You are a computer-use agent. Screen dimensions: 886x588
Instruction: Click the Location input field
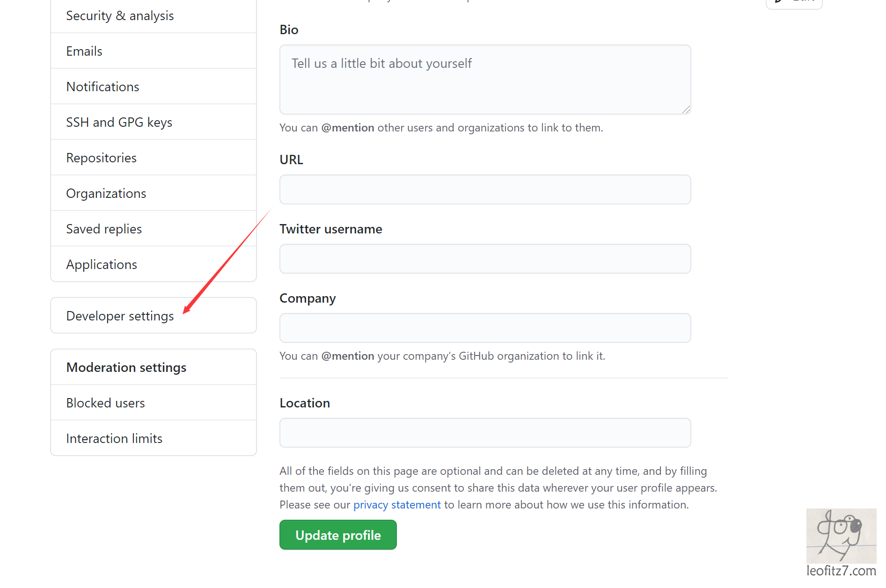(485, 433)
